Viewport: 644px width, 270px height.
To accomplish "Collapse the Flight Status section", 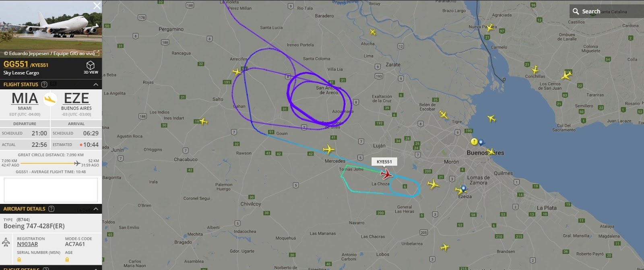I will click(x=96, y=85).
